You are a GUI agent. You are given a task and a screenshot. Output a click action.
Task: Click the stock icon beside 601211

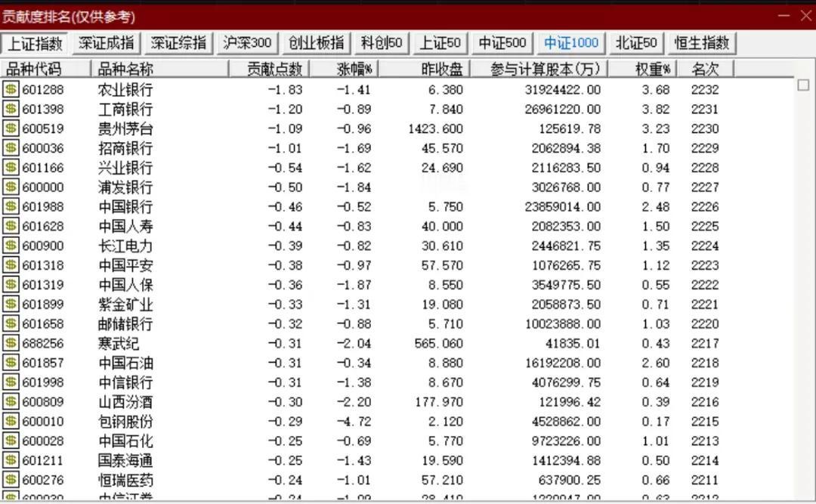[11, 460]
